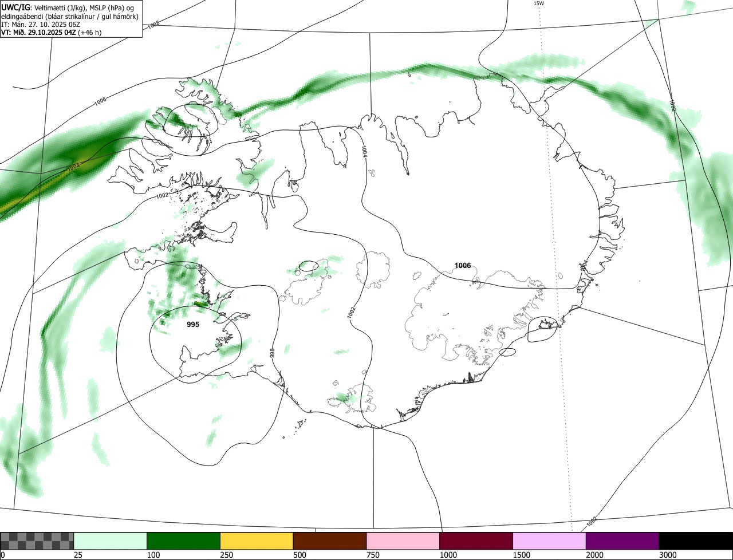Screen dimensions: 733x560
Task: Click the legend tick value 3000
Action: point(668,555)
